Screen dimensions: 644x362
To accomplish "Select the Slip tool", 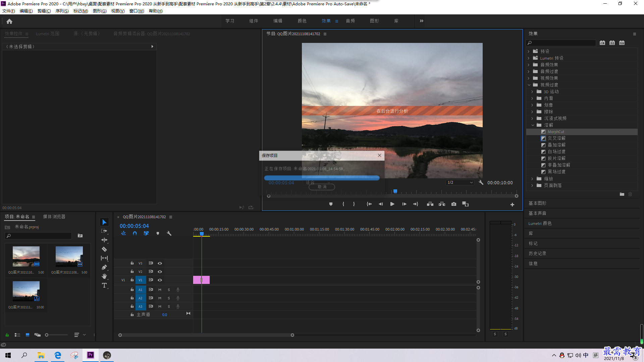I will (x=104, y=258).
